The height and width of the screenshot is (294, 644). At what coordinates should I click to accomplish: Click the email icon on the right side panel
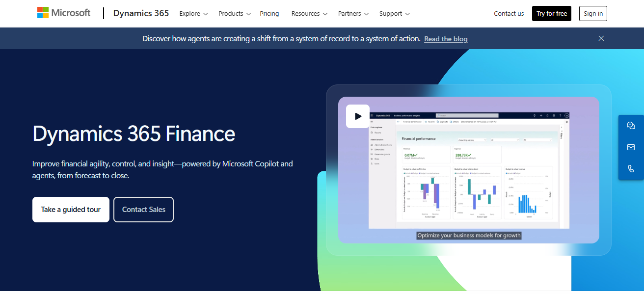point(631,147)
